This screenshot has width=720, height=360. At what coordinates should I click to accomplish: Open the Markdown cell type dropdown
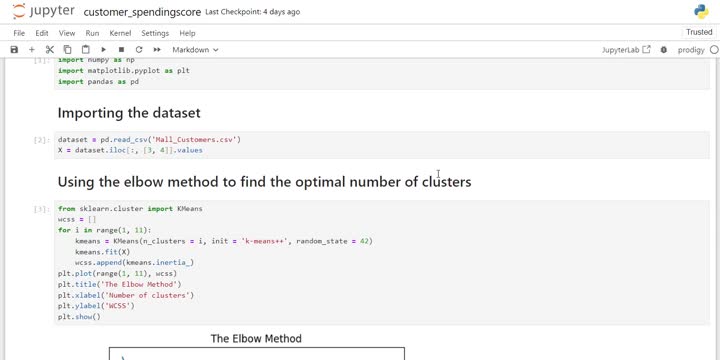(x=195, y=50)
